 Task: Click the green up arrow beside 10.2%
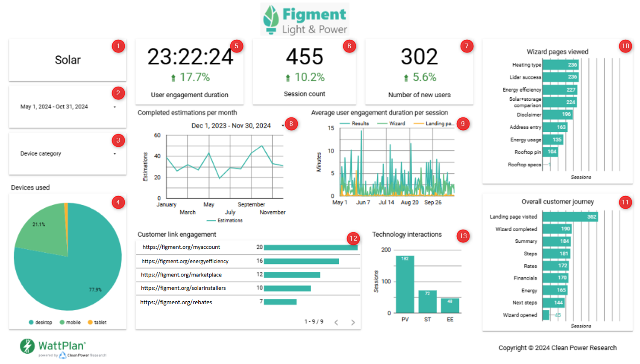tap(288, 78)
